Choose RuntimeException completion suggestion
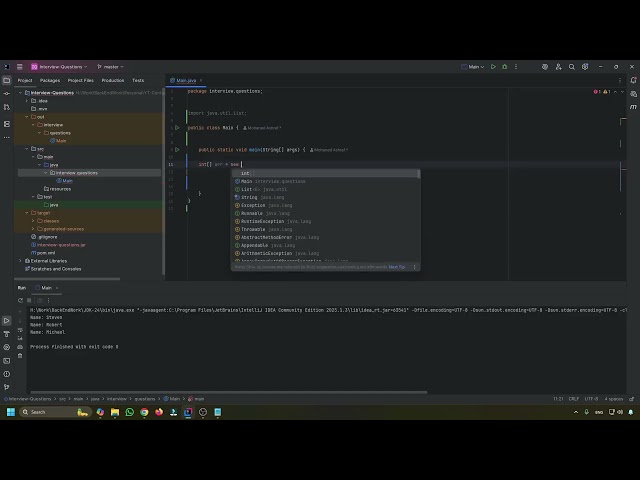 pyautogui.click(x=326, y=221)
